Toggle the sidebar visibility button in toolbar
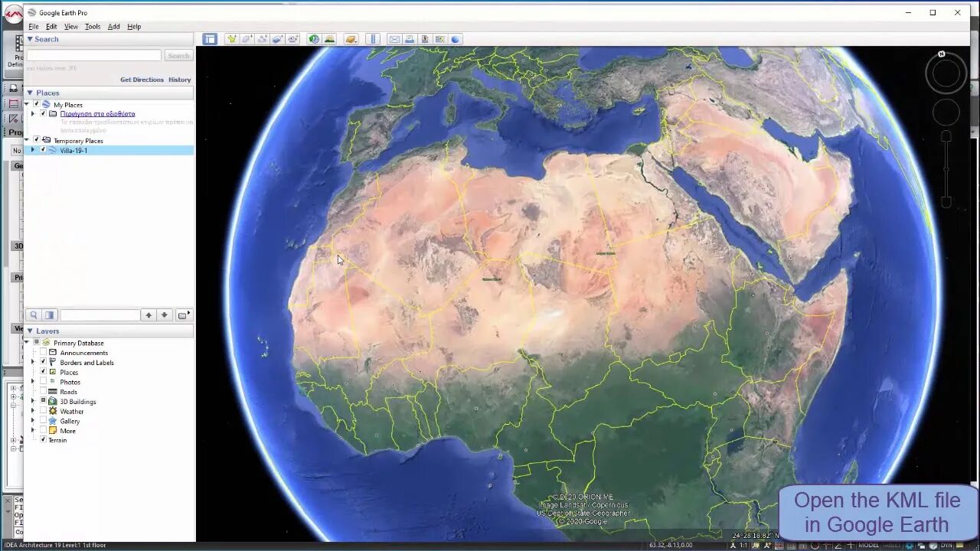 (210, 39)
